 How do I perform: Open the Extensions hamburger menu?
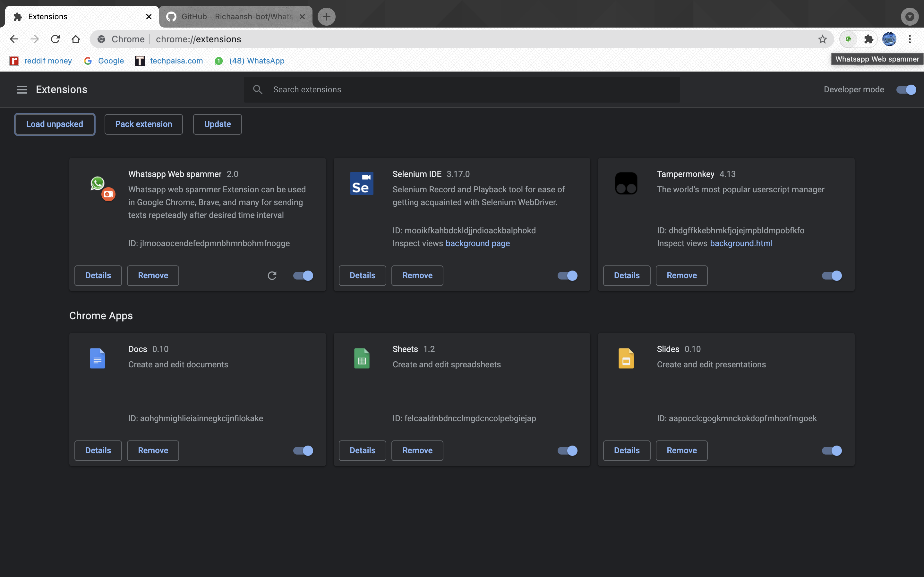pos(21,90)
